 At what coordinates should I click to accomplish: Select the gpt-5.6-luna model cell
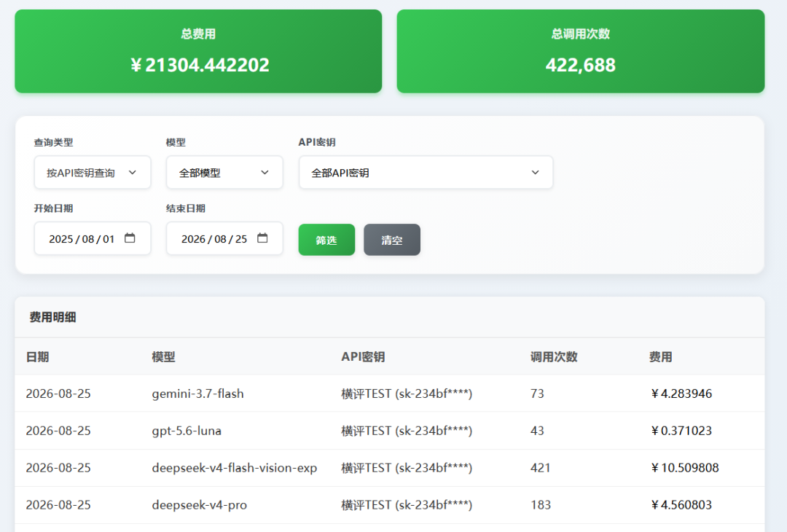point(187,431)
